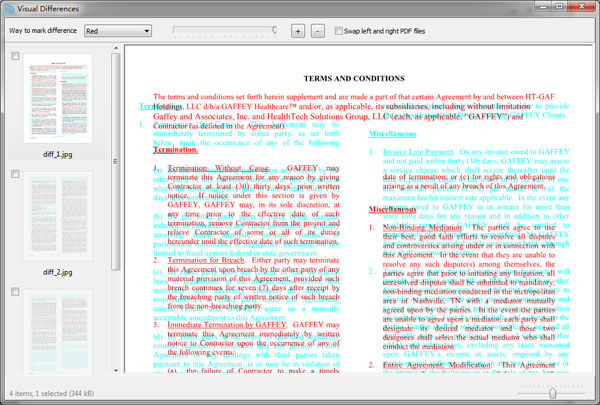Click 'Invoice Late Payment' text
Screen dimensions: 600x405
pos(418,152)
